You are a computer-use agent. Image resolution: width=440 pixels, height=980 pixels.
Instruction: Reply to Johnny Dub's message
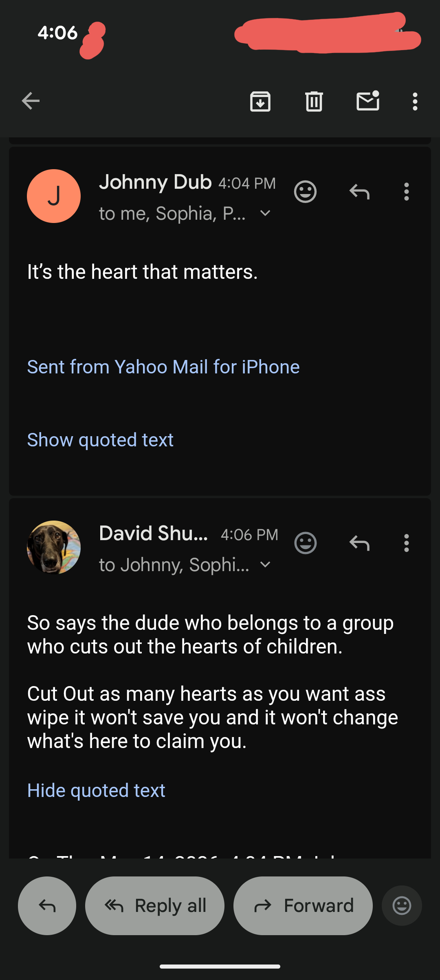pyautogui.click(x=359, y=191)
